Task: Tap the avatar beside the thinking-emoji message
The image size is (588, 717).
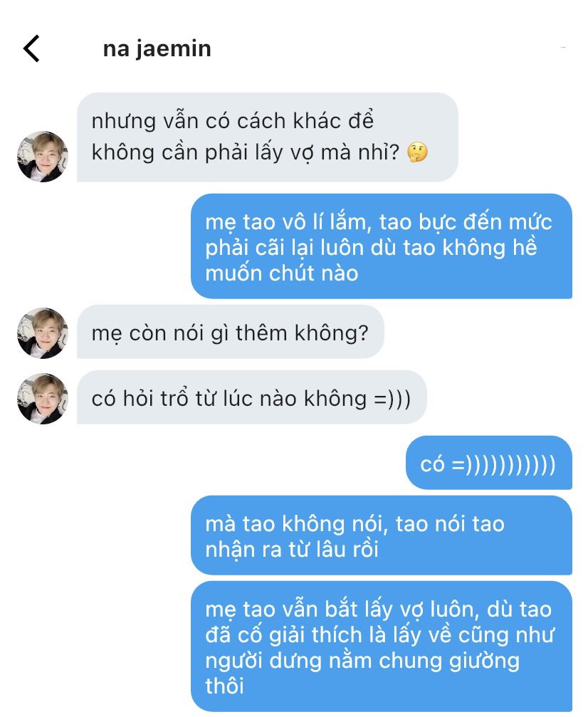Action: point(43,157)
